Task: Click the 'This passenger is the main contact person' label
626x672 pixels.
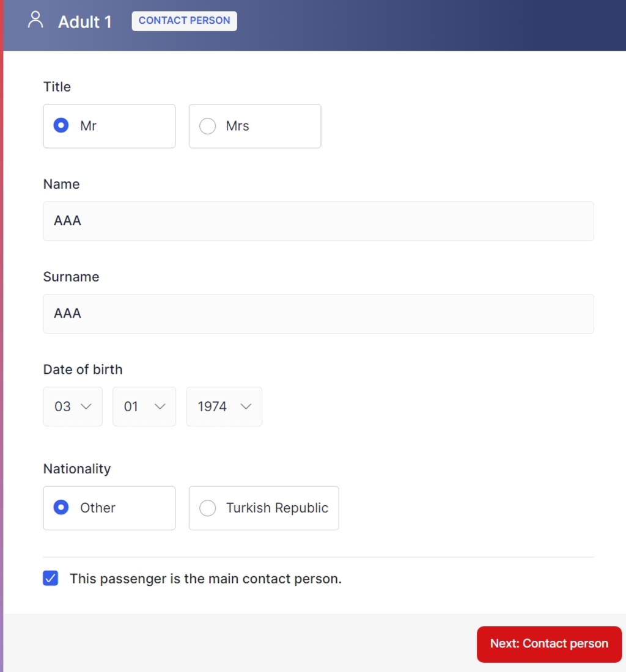Action: 206,579
